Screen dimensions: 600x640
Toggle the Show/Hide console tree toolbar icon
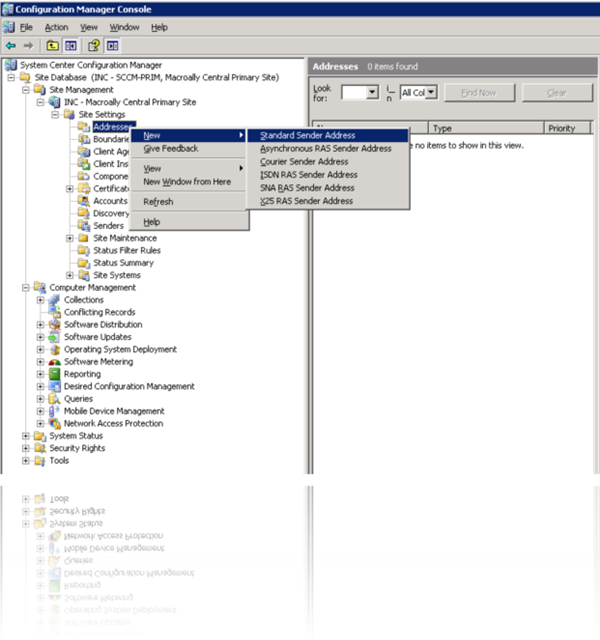[x=71, y=46]
